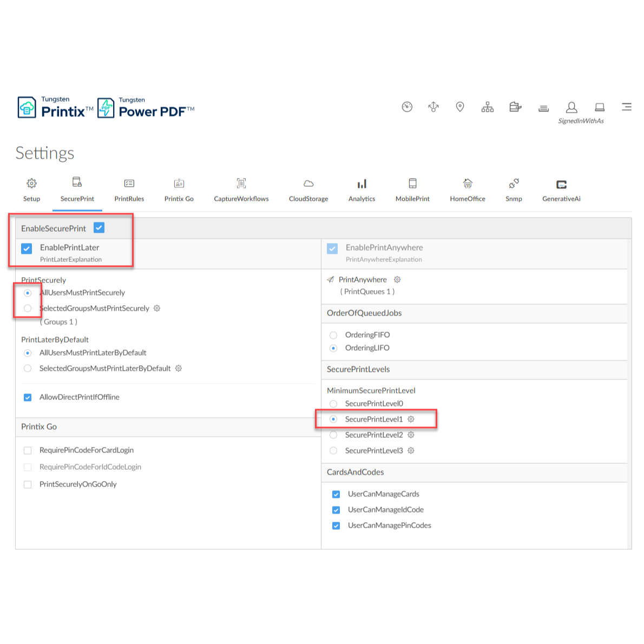Open the hamburger menu icon
Screen dimensions: 644x644
pyautogui.click(x=626, y=107)
